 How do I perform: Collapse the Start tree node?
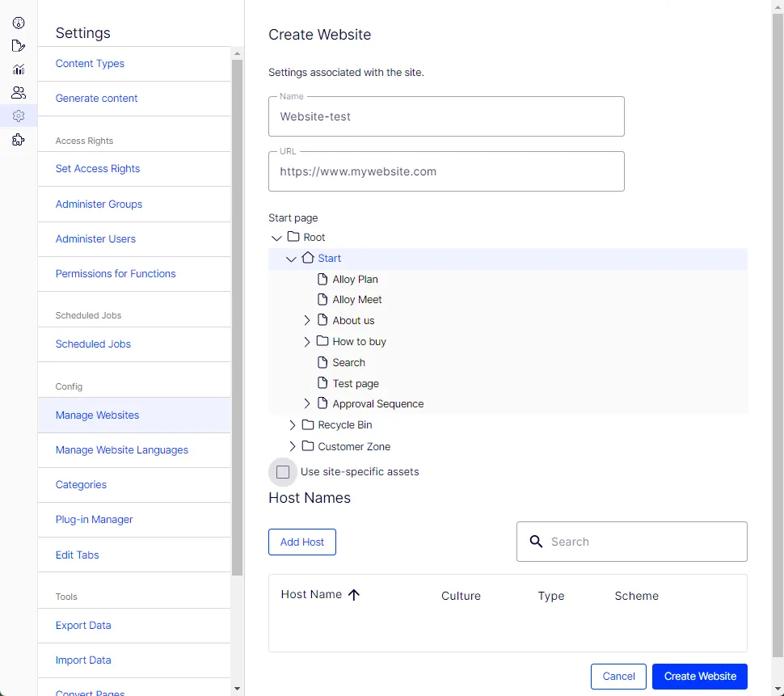pos(291,259)
